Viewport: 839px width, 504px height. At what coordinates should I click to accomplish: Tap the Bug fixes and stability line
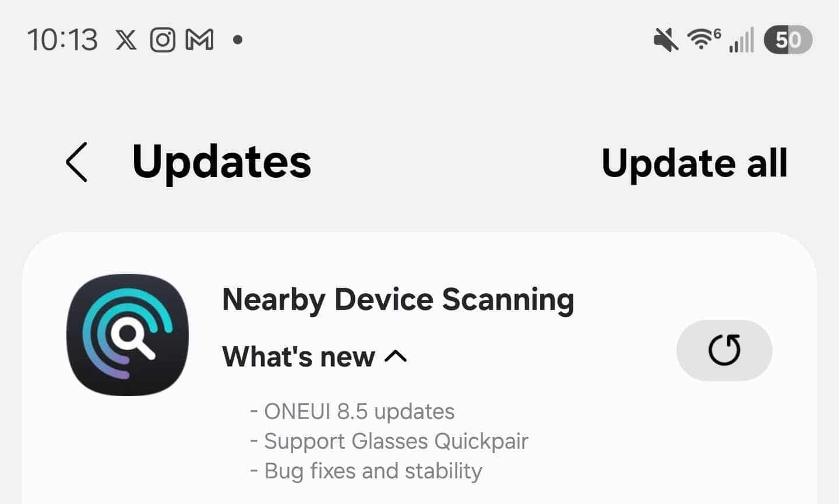(x=366, y=471)
